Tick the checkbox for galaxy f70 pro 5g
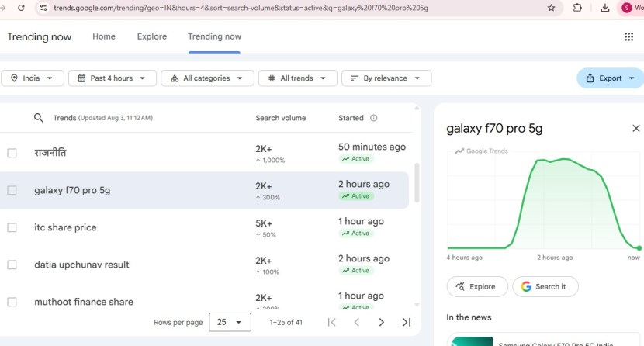This screenshot has width=644, height=346. pos(12,190)
